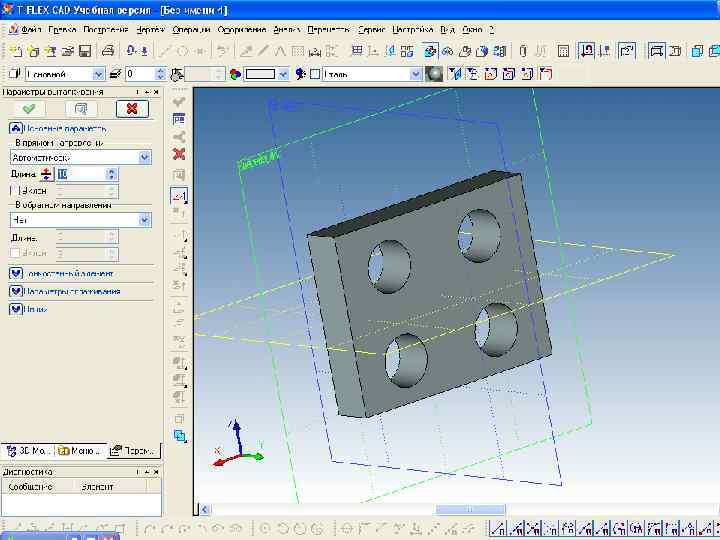Click the first snap icon in bottom-right toolbar

(496, 529)
